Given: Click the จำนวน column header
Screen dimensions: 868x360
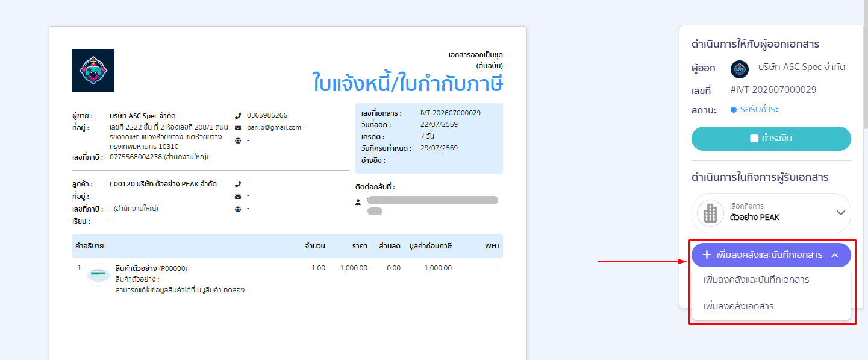Looking at the screenshot, I should [315, 246].
